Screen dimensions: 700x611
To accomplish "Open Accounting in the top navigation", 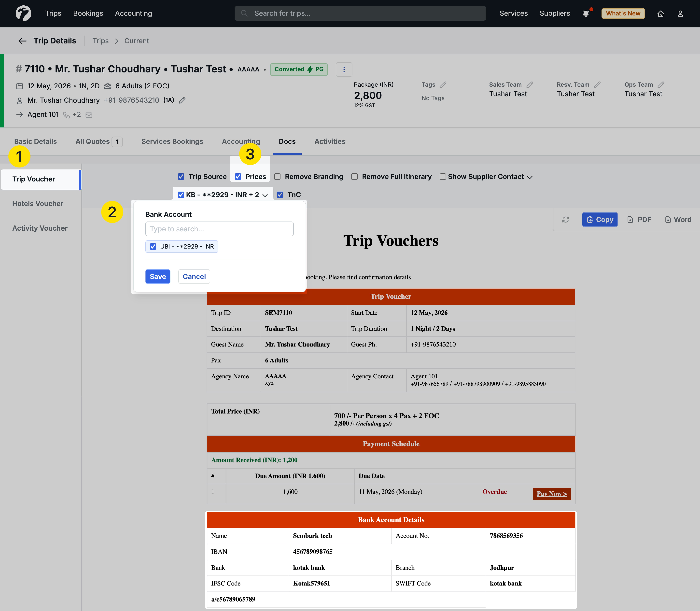I will tap(133, 13).
